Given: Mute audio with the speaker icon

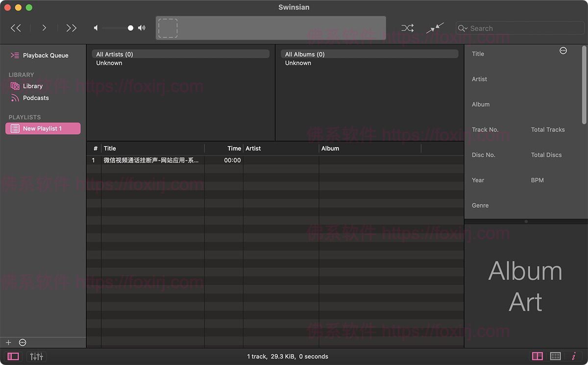Looking at the screenshot, I should pyautogui.click(x=95, y=28).
